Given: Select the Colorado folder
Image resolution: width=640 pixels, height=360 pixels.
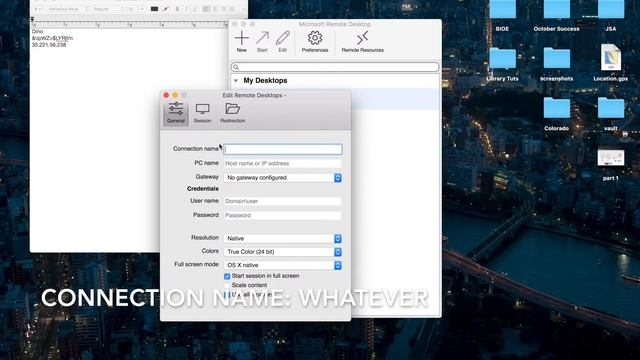Looking at the screenshot, I should click(556, 108).
